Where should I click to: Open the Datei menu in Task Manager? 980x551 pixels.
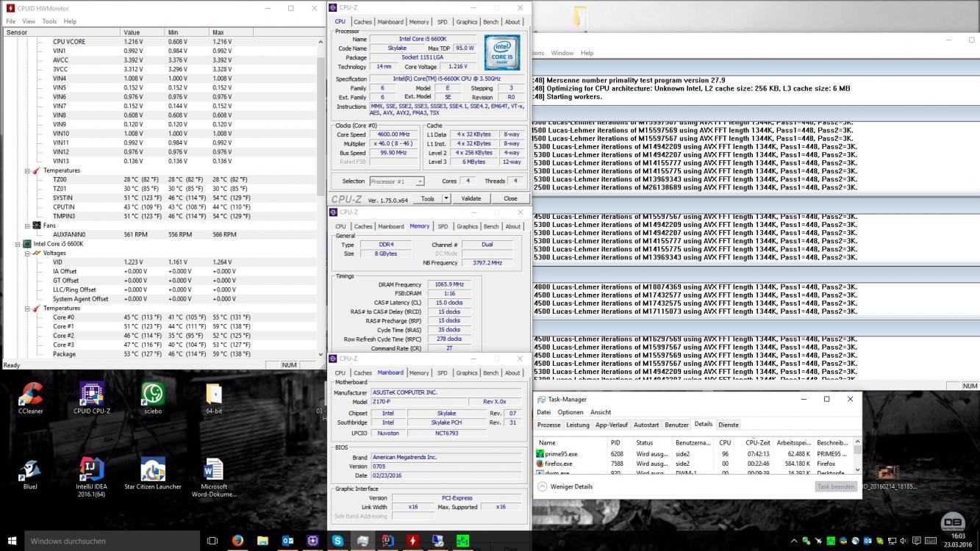click(x=543, y=412)
